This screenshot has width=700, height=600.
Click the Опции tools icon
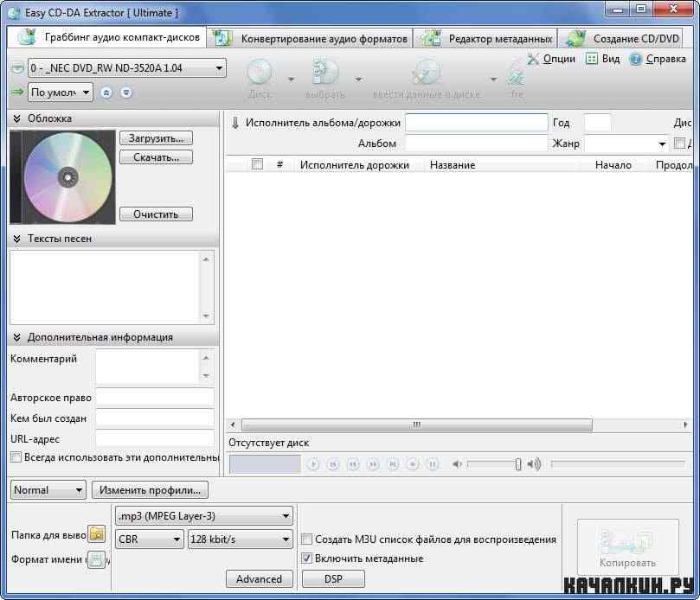pos(533,59)
